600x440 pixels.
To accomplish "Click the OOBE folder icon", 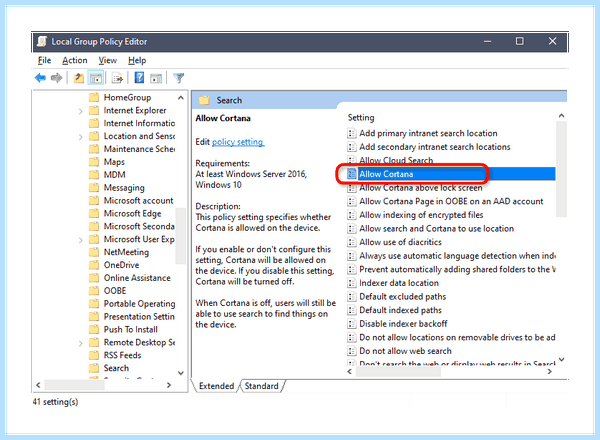I will coord(94,290).
